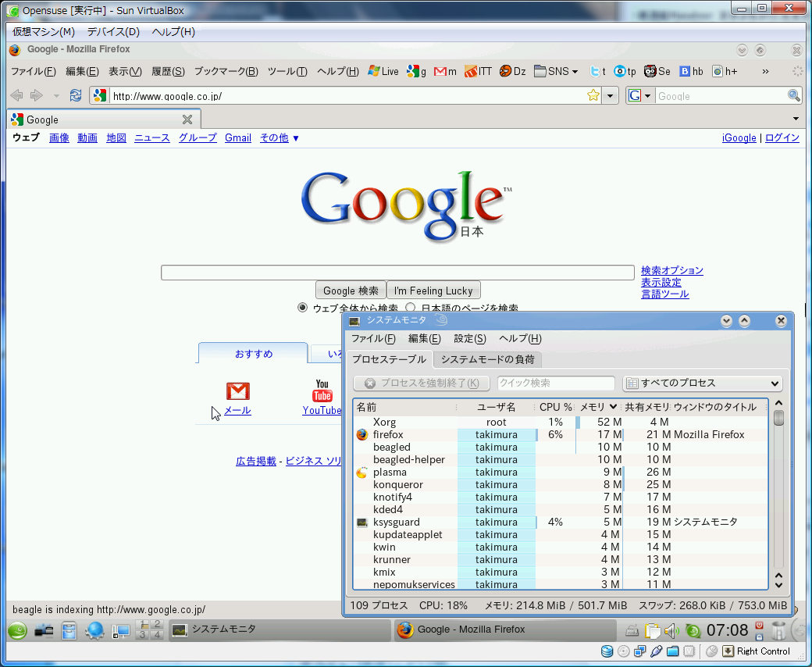Viewport: 812px width, 667px height.
Task: Open VirtualBox デバイス(D) menu
Action: (113, 31)
